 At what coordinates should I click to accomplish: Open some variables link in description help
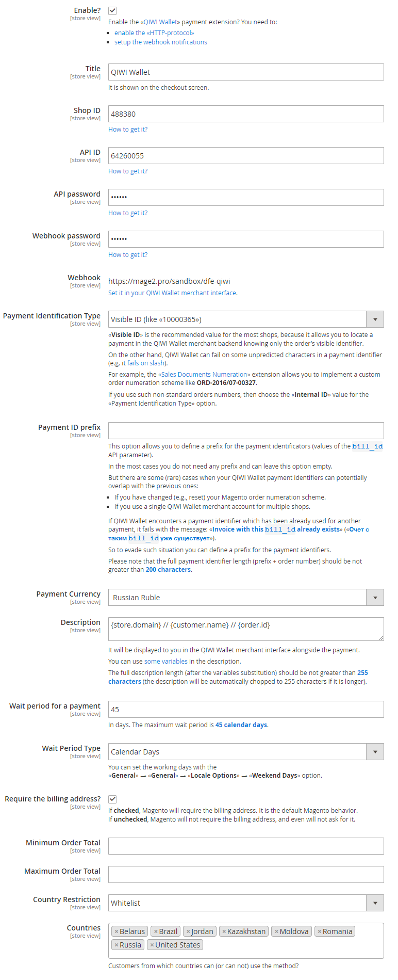(x=166, y=662)
